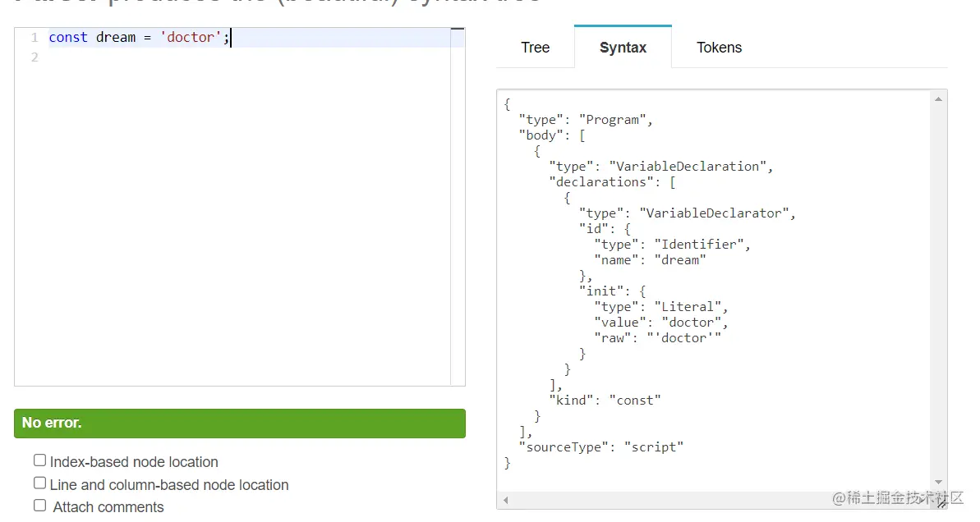This screenshot has height=522, width=980.
Task: Click the "value": "doctor" line
Action: point(660,323)
